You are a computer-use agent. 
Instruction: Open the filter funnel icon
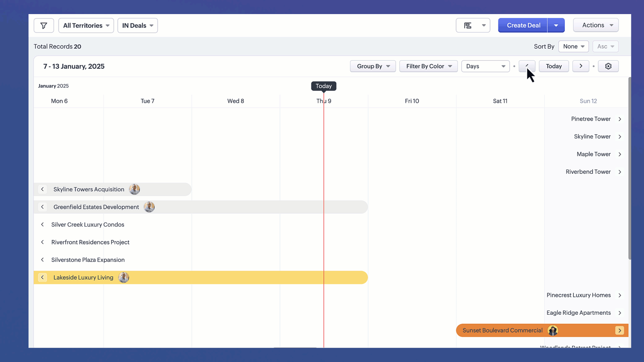point(44,25)
